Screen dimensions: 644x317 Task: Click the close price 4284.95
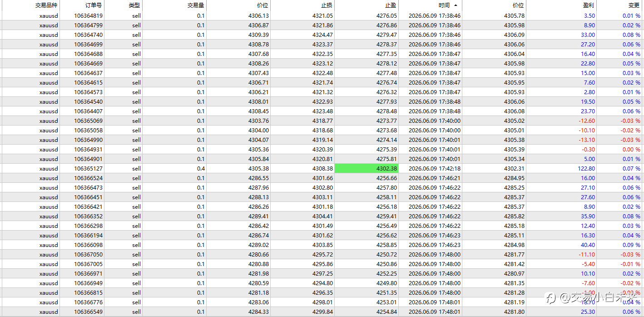(x=514, y=178)
